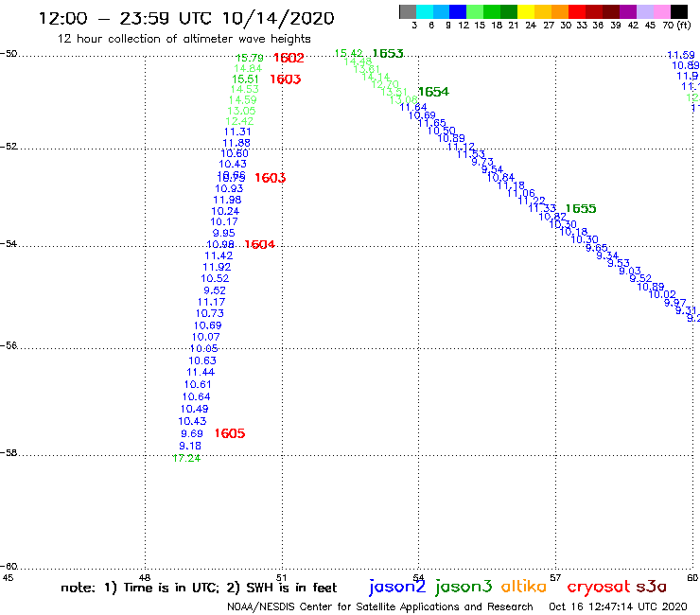Click the note 'Time is in UTC; SWH is in feet'

click(199, 588)
